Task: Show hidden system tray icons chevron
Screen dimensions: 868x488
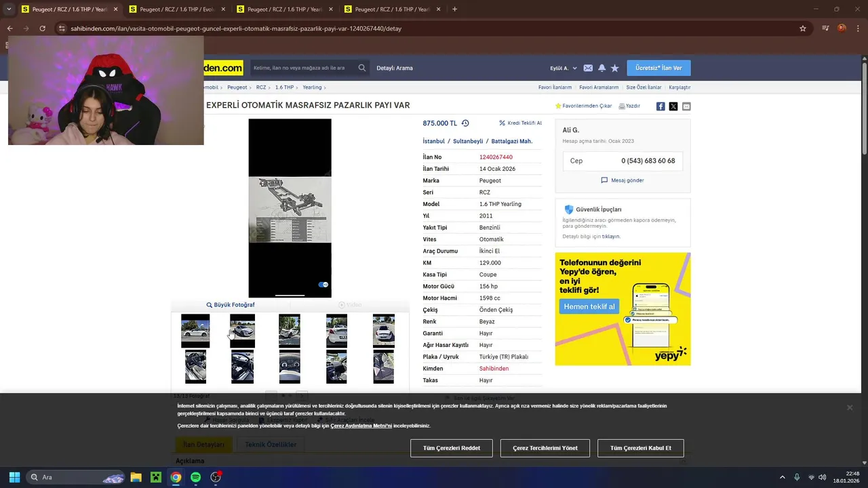Action: point(782,477)
